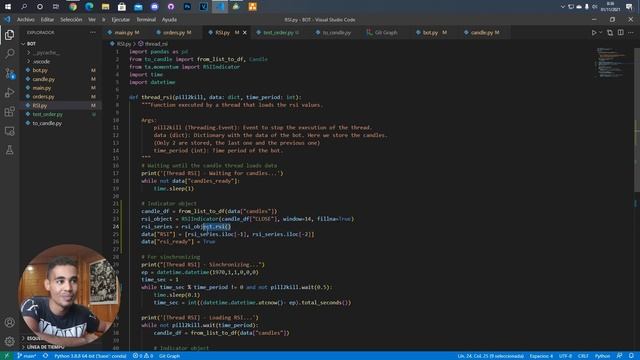Viewport: 640px width, 360px height.
Task: Select the Python 3.8.8 interpreter in status bar
Action: point(90,356)
